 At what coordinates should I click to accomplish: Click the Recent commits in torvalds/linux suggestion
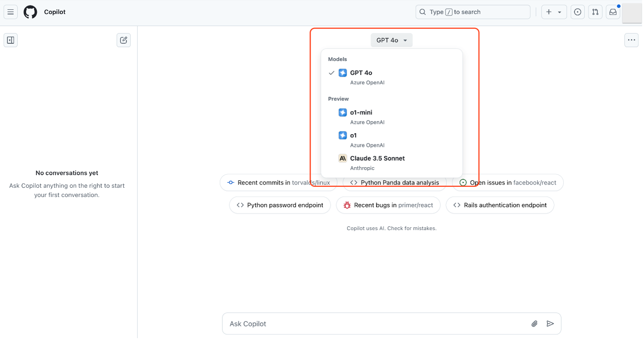[x=278, y=183]
